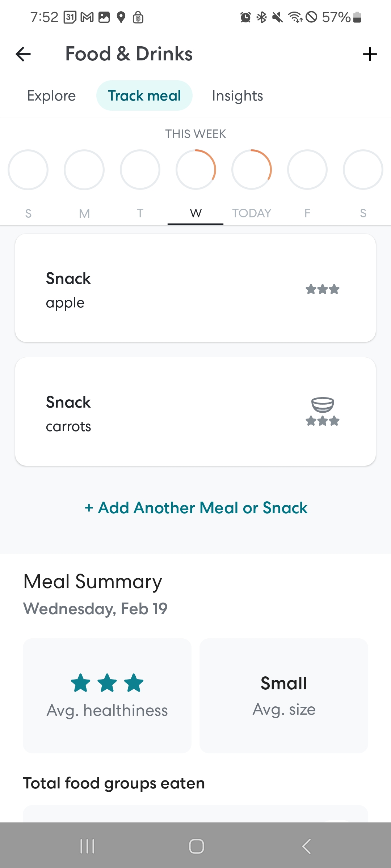Open Android recent apps button
Image resolution: width=391 pixels, height=868 pixels.
[87, 846]
